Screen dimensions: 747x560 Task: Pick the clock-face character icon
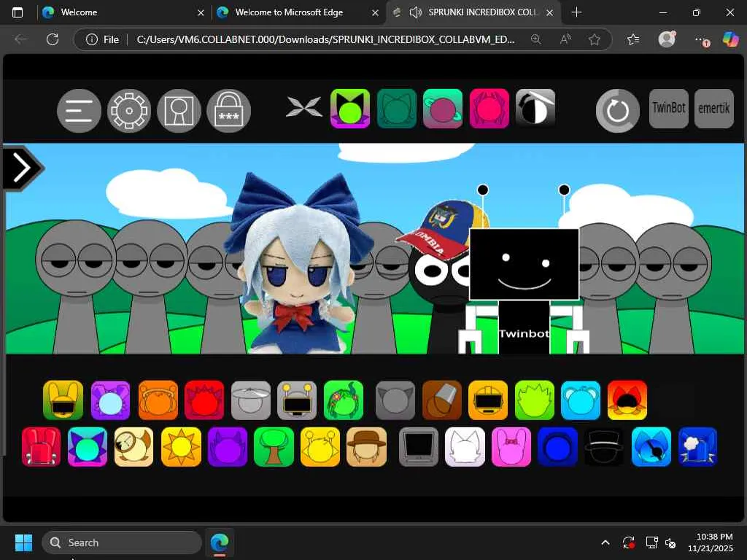pos(134,447)
